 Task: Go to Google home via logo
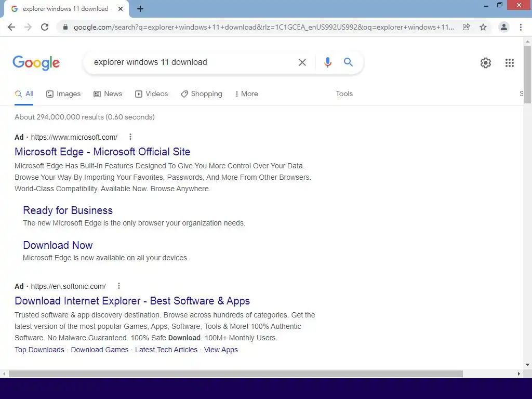click(x=36, y=63)
